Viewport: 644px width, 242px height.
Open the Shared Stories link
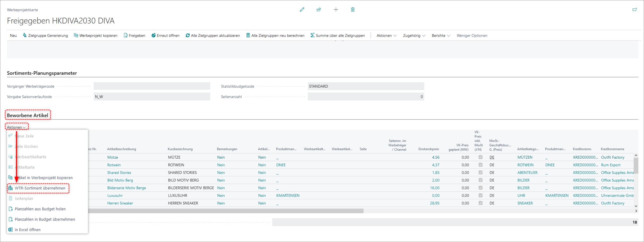[x=119, y=173]
